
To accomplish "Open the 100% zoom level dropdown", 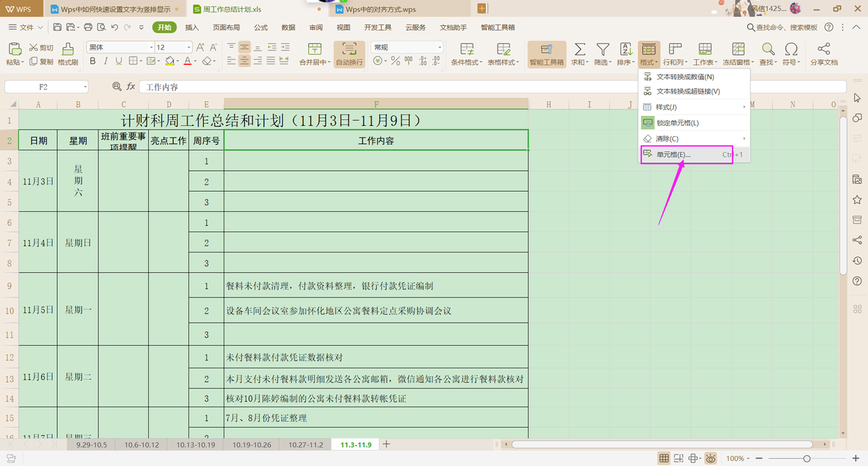I will 748,458.
